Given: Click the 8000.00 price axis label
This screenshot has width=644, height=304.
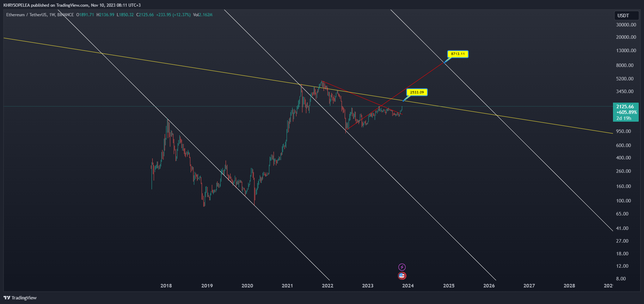Looking at the screenshot, I should (x=625, y=65).
